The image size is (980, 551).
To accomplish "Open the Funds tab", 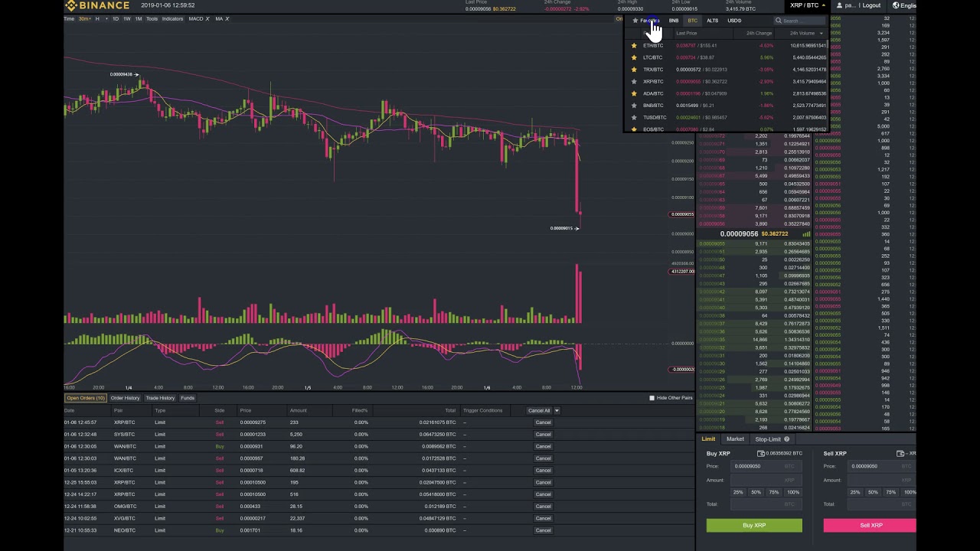I will pyautogui.click(x=188, y=398).
